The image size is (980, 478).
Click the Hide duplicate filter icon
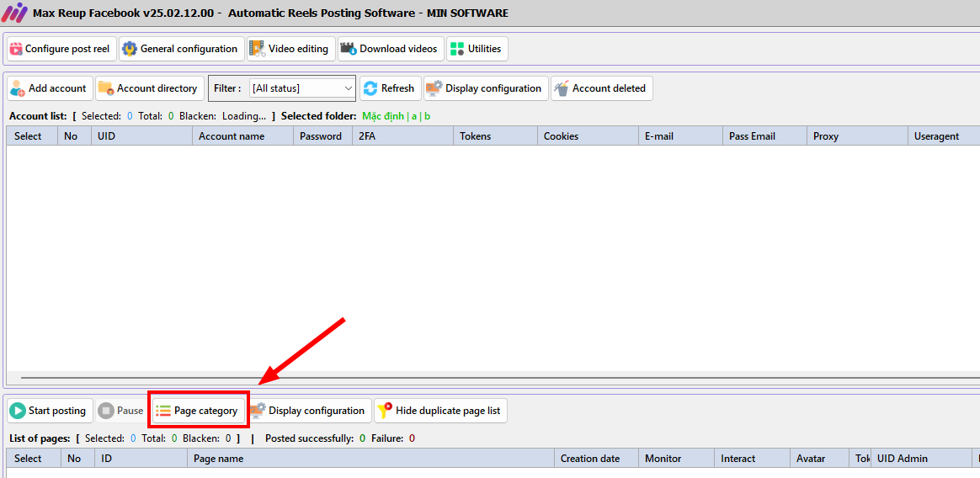tap(385, 411)
